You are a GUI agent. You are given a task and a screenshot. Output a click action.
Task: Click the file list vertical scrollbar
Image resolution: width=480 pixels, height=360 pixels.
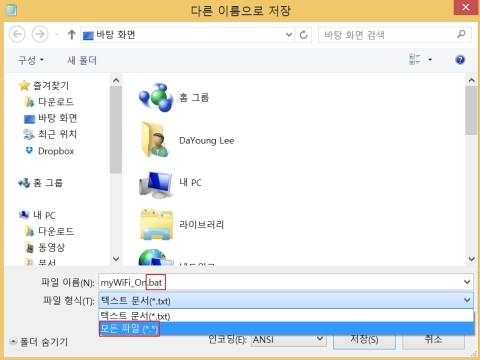(x=471, y=169)
